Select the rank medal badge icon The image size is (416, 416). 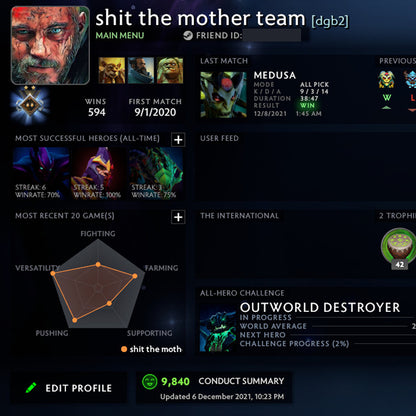pyautogui.click(x=30, y=105)
